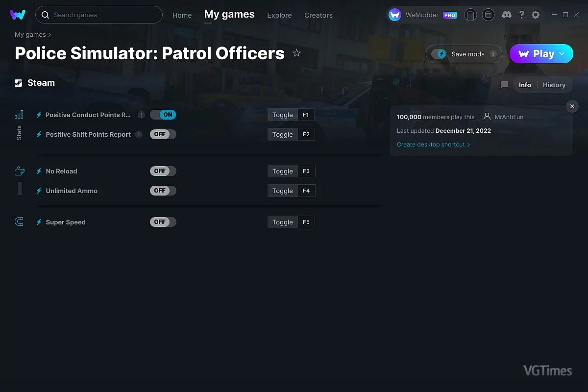Open the help question mark icon
This screenshot has height=392, width=588.
pos(522,15)
